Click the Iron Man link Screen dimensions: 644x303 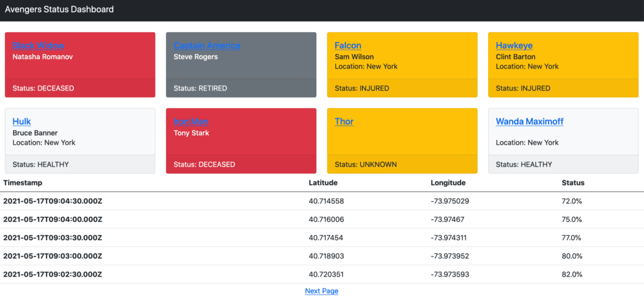click(191, 121)
